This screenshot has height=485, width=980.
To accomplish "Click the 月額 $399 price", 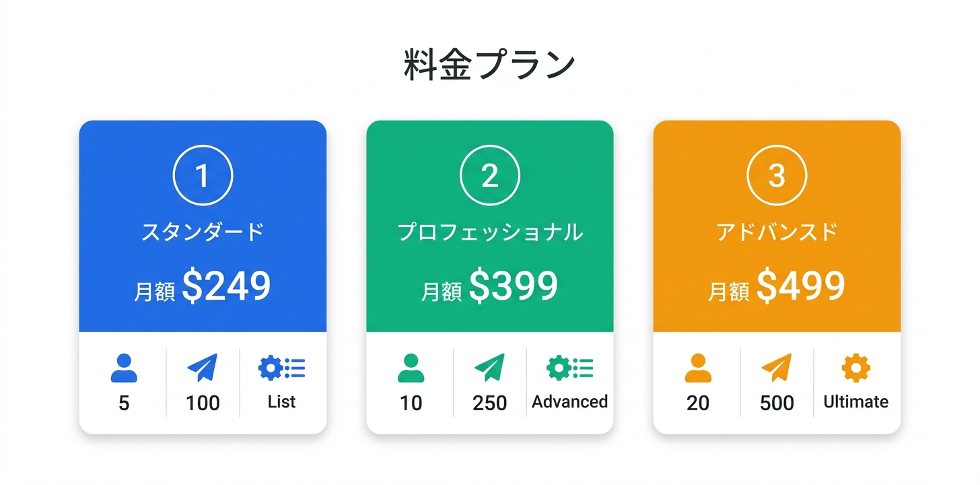I will 489,286.
